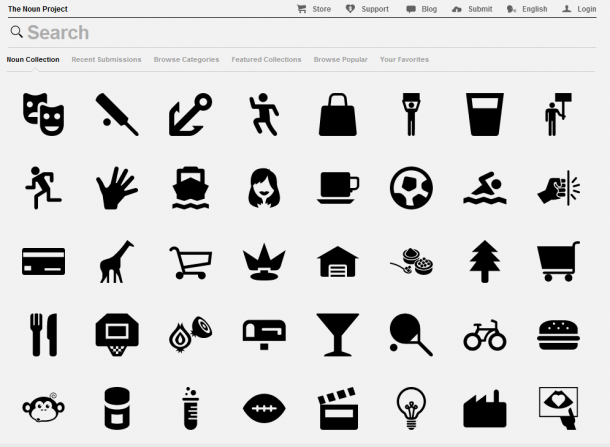Image resolution: width=610 pixels, height=447 pixels.
Task: Select the handbag icon
Action: pos(338,114)
